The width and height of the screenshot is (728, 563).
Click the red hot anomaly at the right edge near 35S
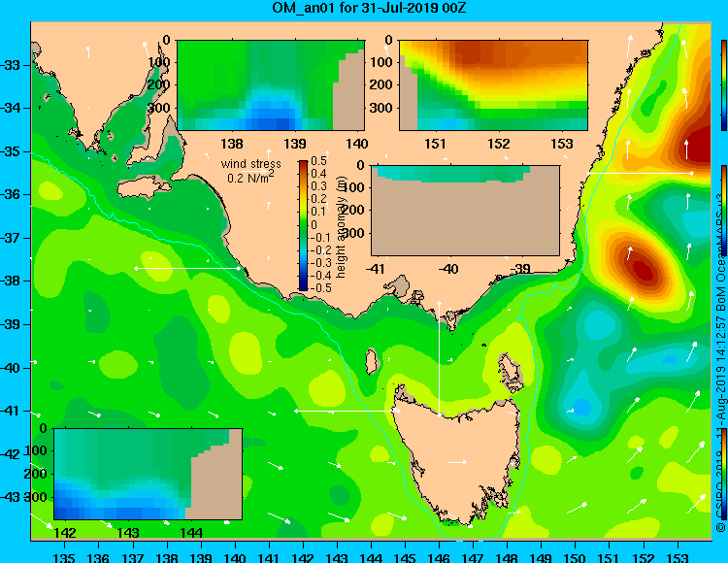click(696, 149)
